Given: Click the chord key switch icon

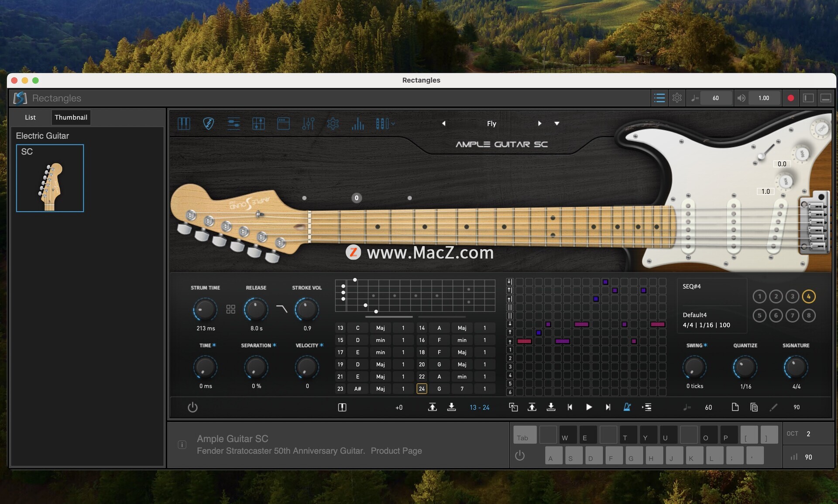Looking at the screenshot, I should [342, 407].
